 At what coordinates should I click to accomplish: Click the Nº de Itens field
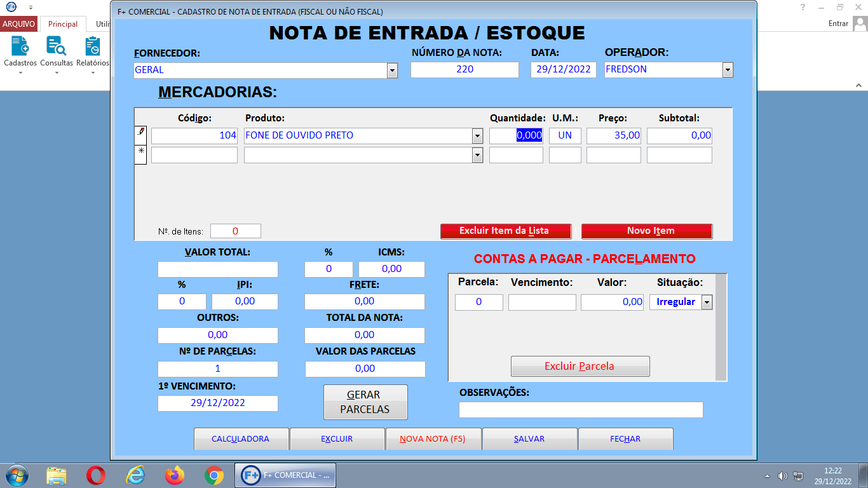click(x=236, y=231)
